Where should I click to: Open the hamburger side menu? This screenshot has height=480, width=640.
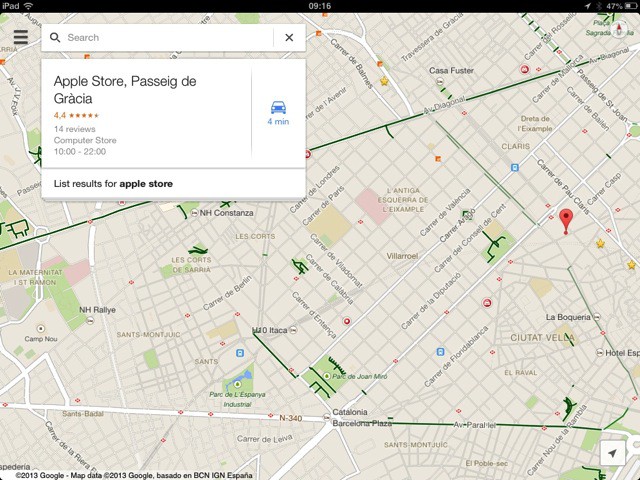click(x=21, y=38)
